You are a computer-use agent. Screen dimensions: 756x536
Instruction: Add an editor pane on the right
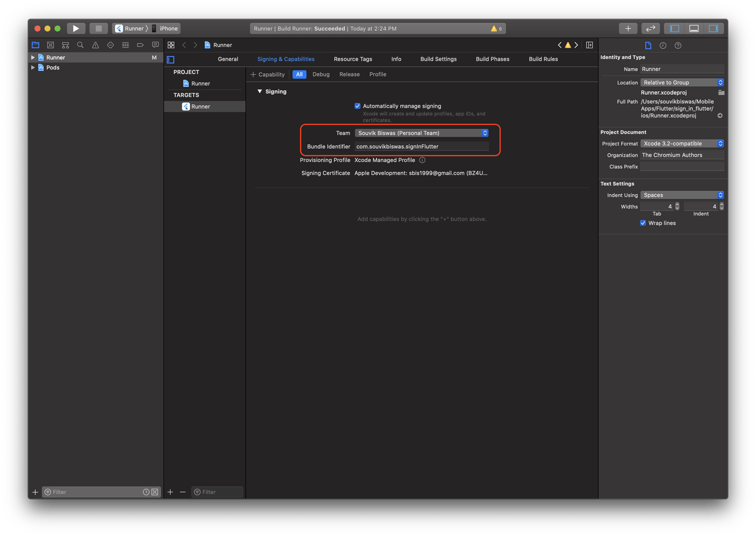coord(590,45)
